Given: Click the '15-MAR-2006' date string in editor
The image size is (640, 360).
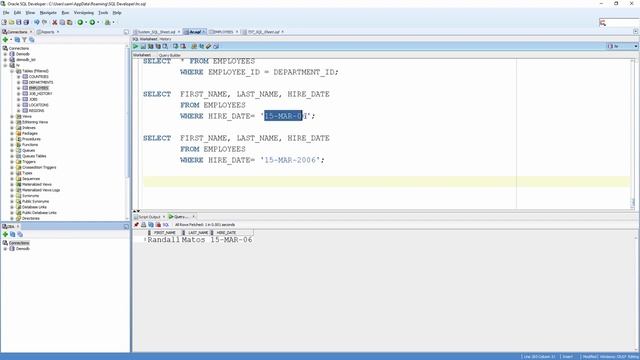Looking at the screenshot, I should click(290, 160).
